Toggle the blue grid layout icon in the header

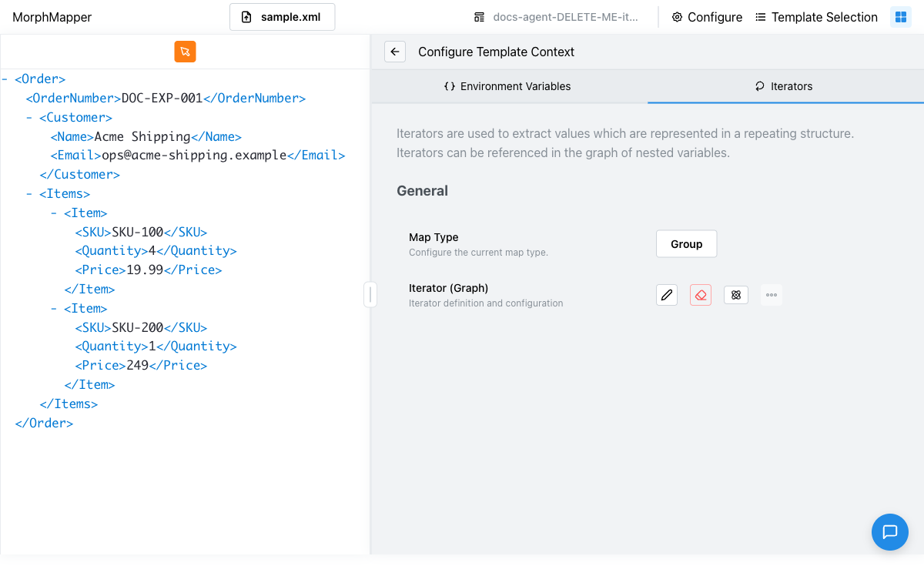click(x=901, y=17)
